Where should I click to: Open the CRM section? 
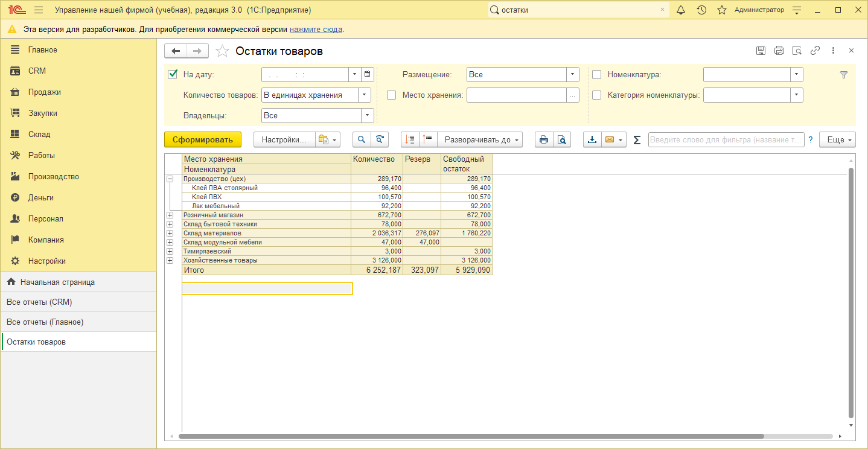pyautogui.click(x=78, y=71)
